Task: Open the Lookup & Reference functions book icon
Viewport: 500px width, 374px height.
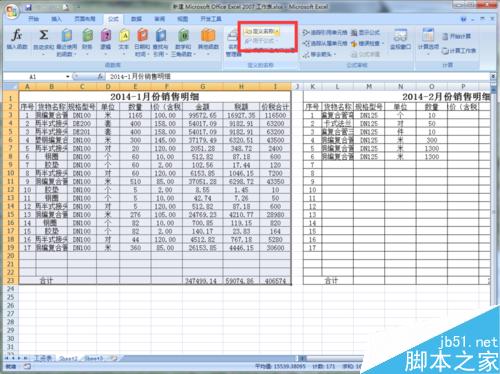Action: coord(161,35)
